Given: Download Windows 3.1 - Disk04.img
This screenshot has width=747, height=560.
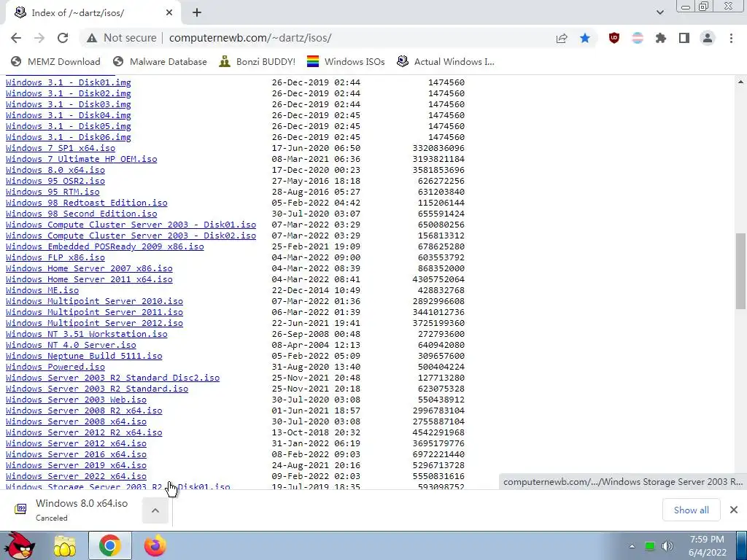Looking at the screenshot, I should (68, 115).
